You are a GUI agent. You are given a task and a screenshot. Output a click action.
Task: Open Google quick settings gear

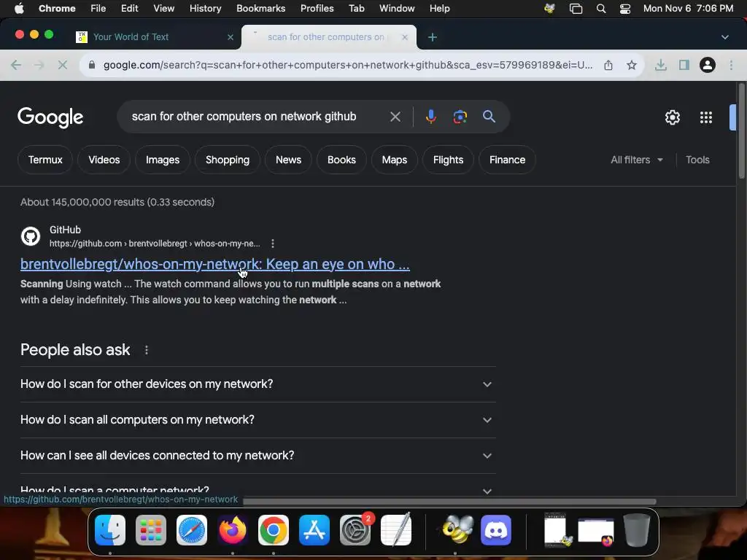[x=672, y=117]
